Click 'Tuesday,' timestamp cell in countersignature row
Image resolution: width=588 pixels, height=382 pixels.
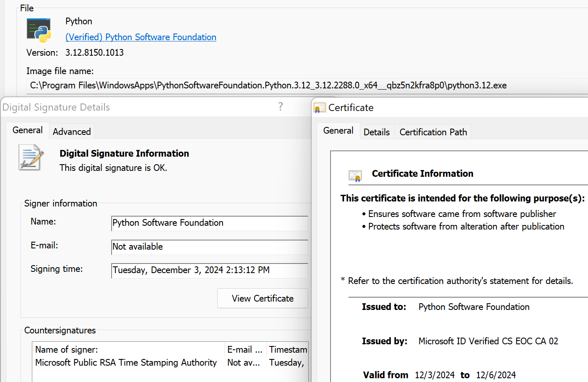(286, 363)
